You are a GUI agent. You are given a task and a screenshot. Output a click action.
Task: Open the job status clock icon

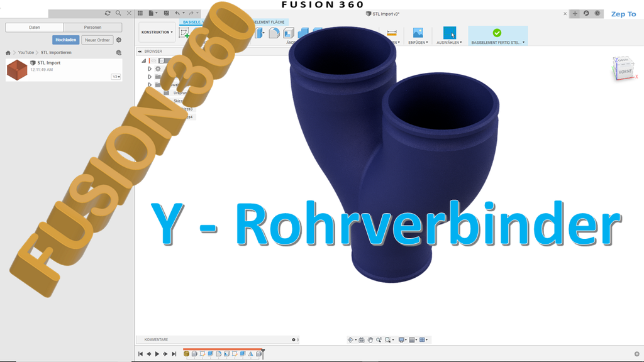[x=597, y=14]
